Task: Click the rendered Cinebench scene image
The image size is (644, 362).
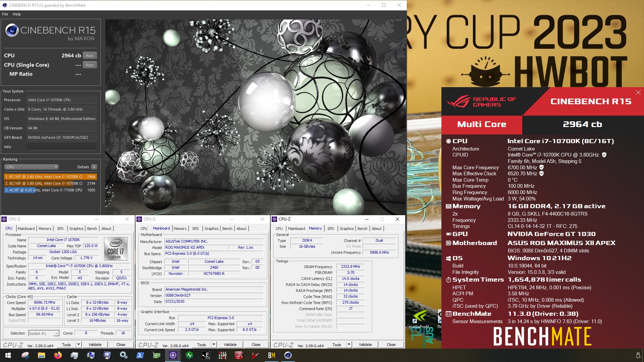Action: (x=256, y=117)
